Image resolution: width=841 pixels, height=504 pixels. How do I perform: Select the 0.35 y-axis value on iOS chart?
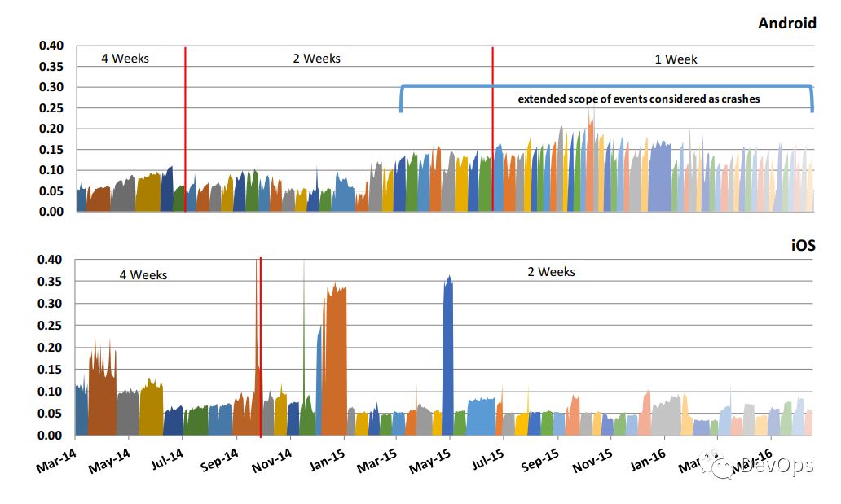point(50,282)
